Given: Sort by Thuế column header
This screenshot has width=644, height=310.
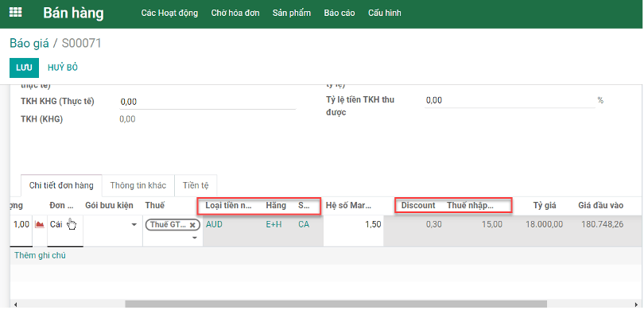Looking at the screenshot, I should 155,206.
